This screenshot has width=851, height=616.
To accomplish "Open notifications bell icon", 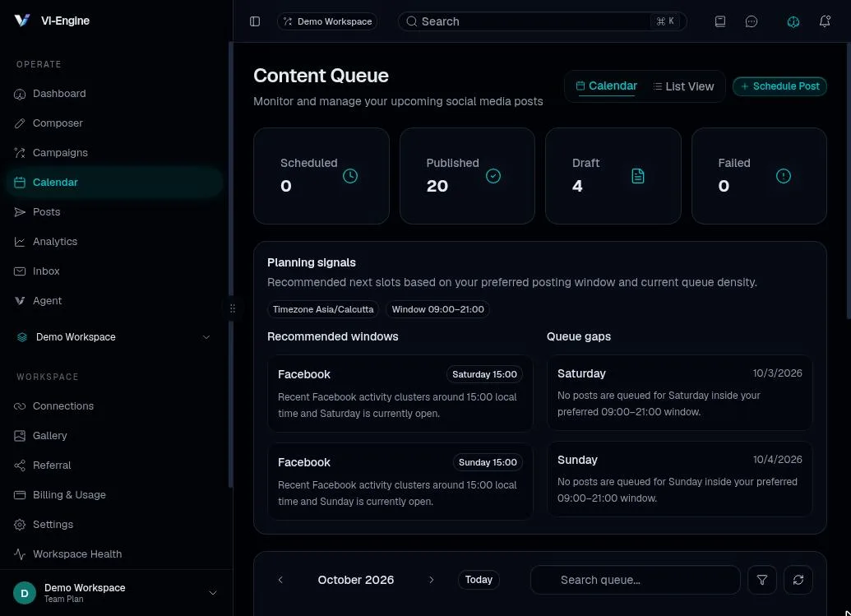I will click(825, 21).
